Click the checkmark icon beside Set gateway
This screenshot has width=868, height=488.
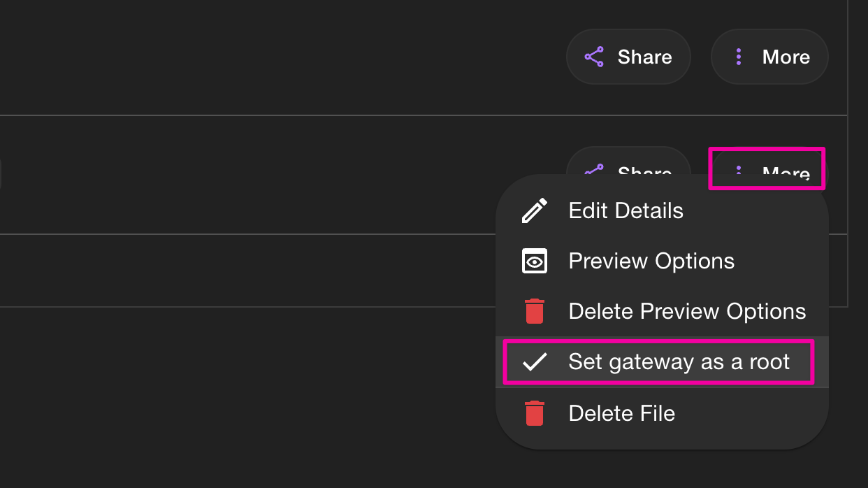pyautogui.click(x=535, y=362)
